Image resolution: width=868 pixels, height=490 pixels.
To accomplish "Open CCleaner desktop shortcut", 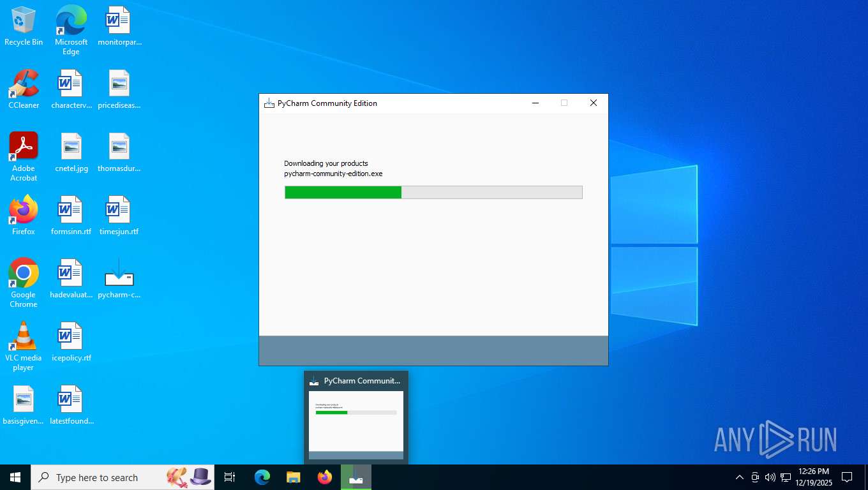I will pos(24,89).
